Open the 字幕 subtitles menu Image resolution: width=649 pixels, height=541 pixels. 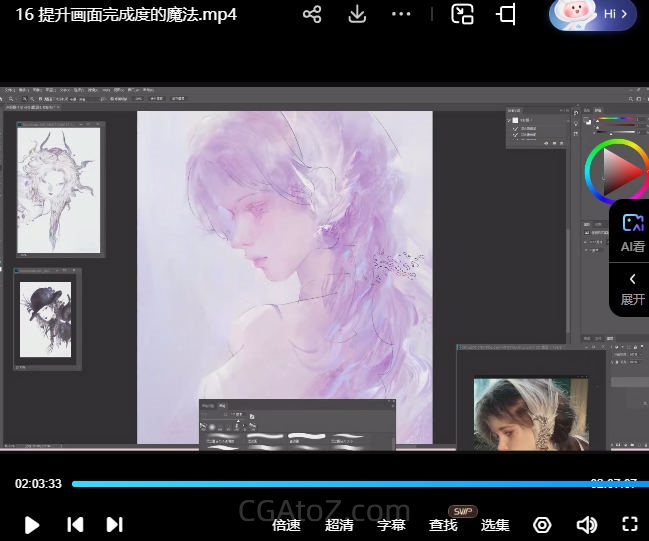[x=391, y=524]
